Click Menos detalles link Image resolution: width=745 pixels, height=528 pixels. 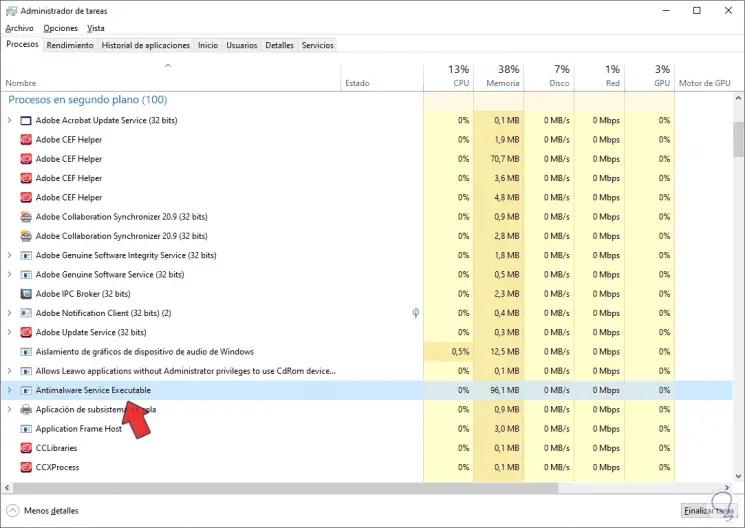click(51, 511)
